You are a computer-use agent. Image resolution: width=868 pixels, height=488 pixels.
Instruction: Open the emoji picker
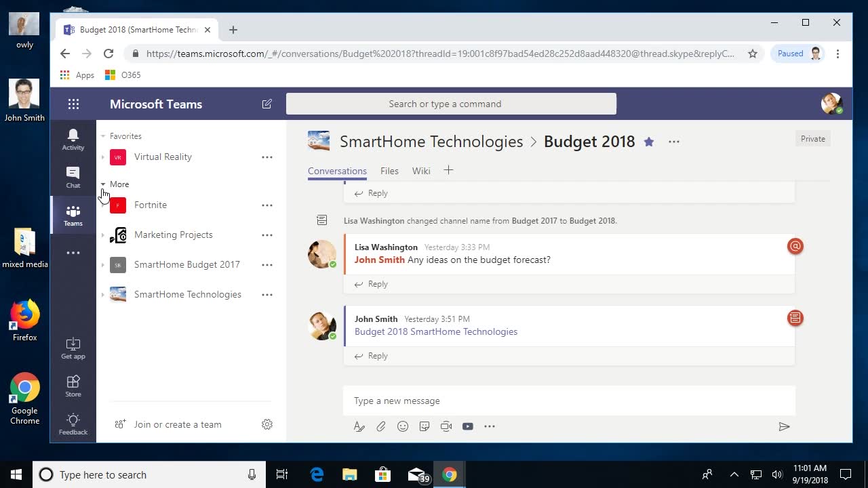(403, 426)
